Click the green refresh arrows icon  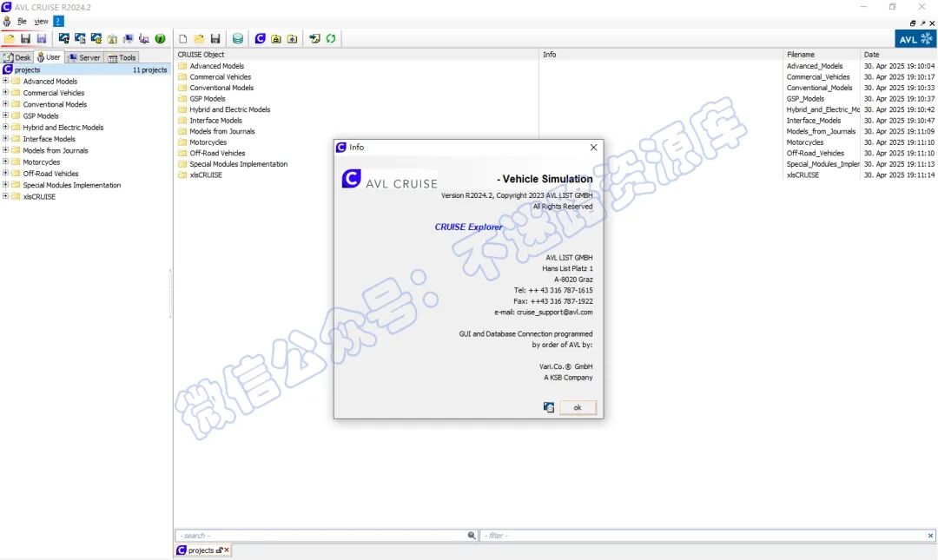pos(331,38)
